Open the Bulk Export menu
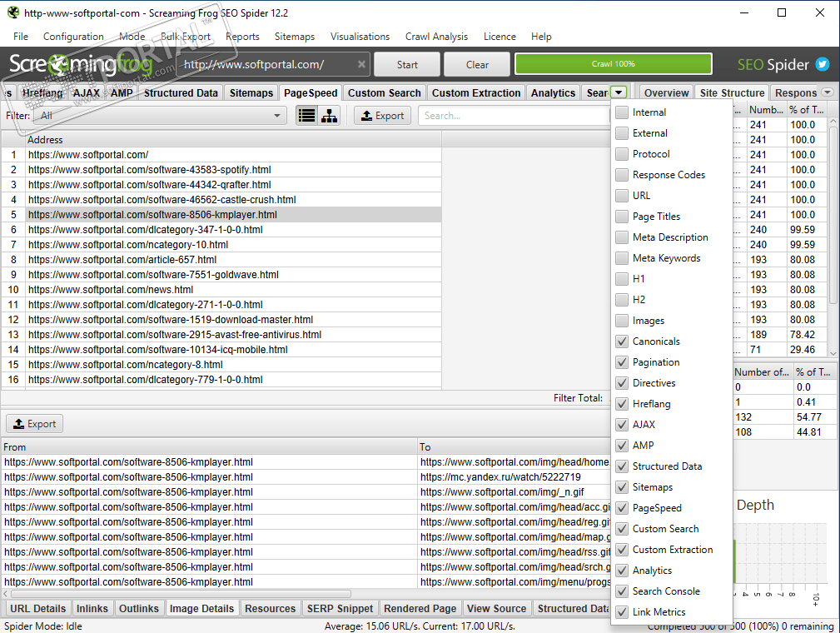This screenshot has height=633, width=840. pos(186,37)
